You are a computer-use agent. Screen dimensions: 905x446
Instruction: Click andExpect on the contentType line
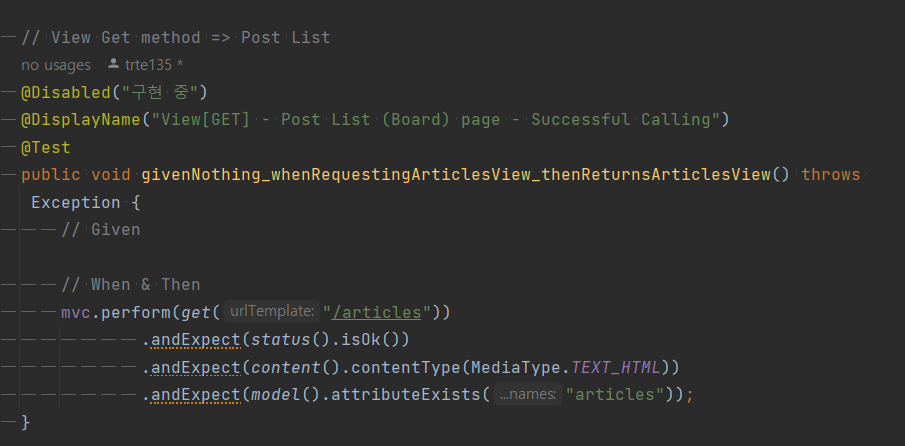pyautogui.click(x=196, y=368)
